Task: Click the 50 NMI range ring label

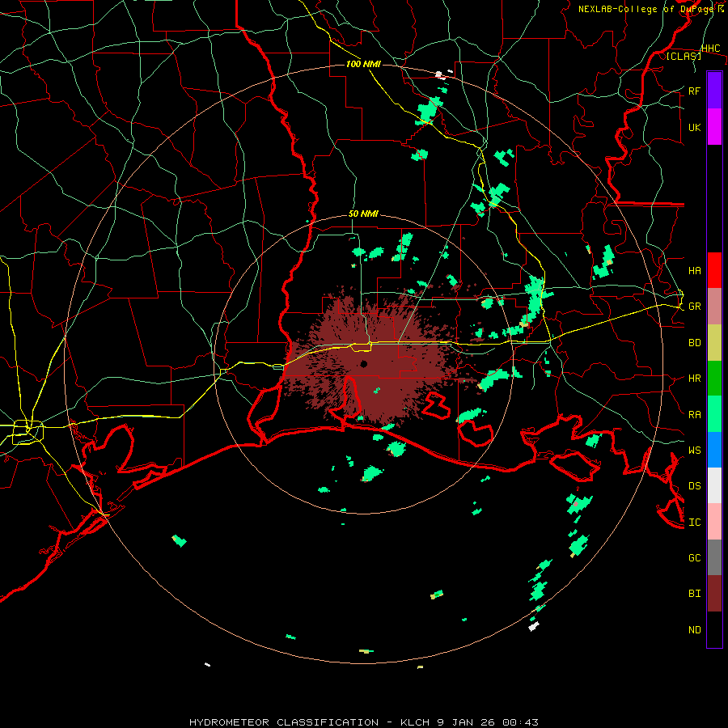Action: click(x=363, y=214)
